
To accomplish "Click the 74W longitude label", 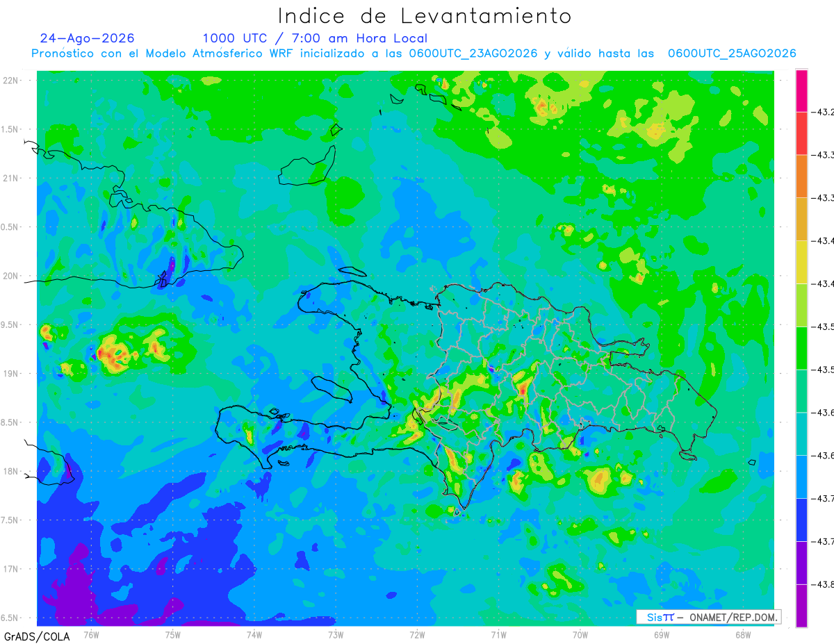I will click(254, 634).
